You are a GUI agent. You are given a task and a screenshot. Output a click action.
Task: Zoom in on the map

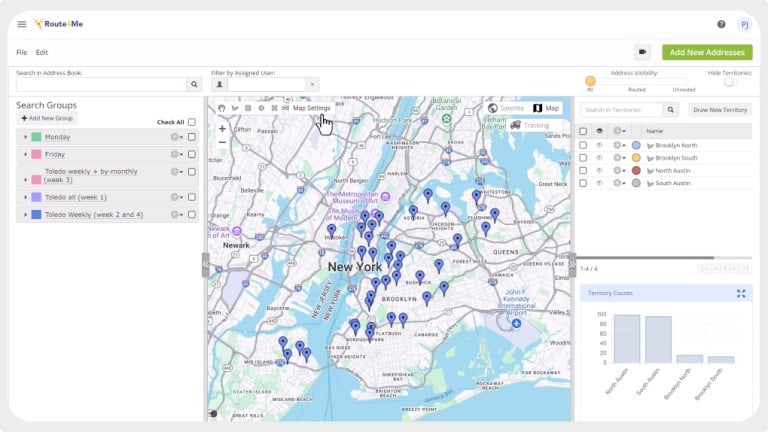click(x=222, y=129)
